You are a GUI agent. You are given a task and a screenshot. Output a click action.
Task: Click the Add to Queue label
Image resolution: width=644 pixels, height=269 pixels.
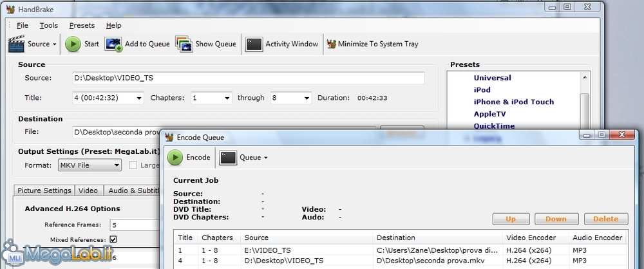point(147,44)
